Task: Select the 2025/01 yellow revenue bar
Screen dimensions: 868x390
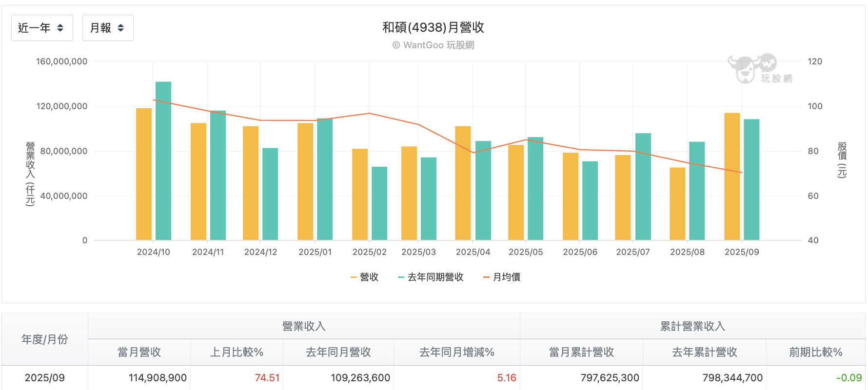Action: [305, 181]
